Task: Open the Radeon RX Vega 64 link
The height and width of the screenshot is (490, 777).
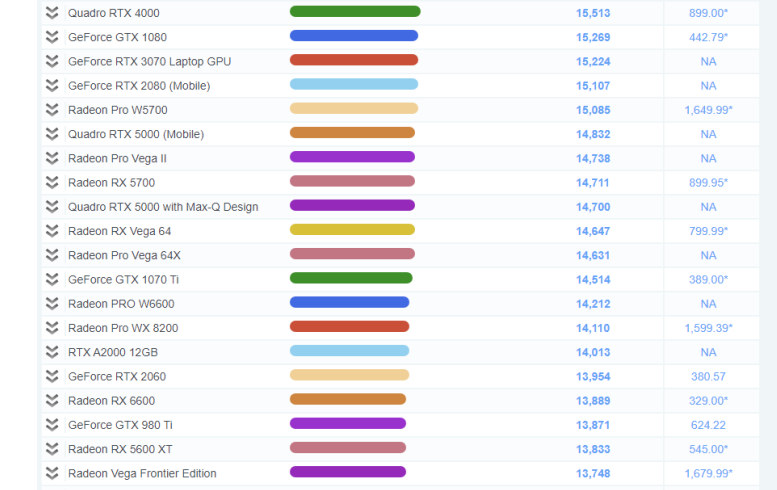Action: (x=119, y=231)
